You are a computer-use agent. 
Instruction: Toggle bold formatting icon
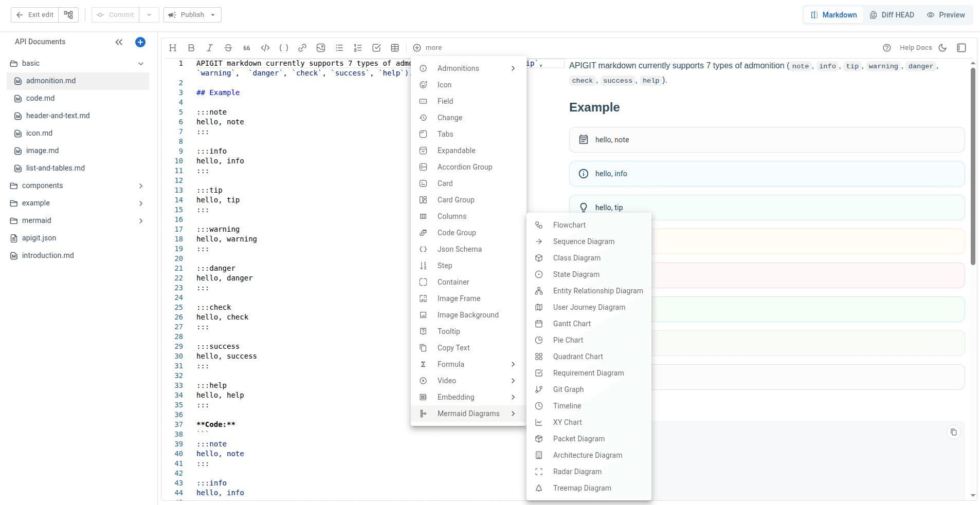[191, 48]
